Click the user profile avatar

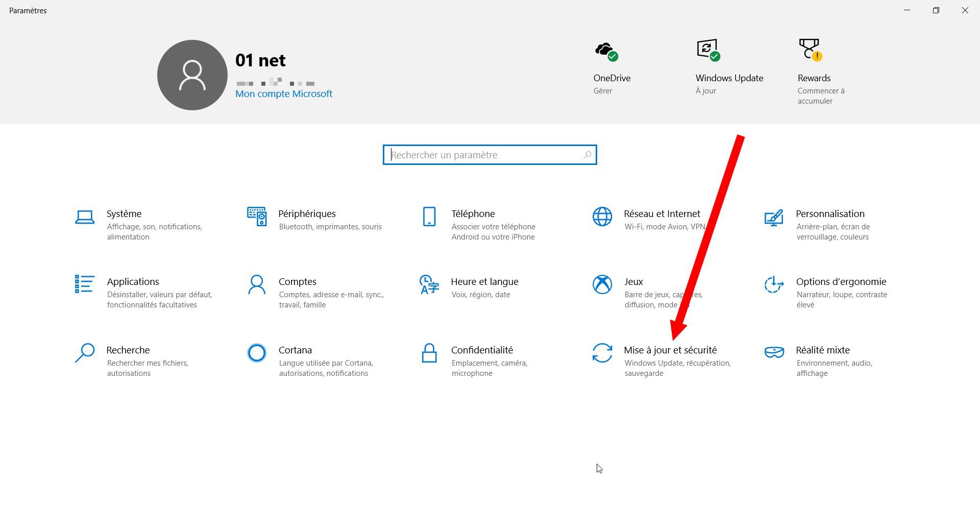pos(192,75)
